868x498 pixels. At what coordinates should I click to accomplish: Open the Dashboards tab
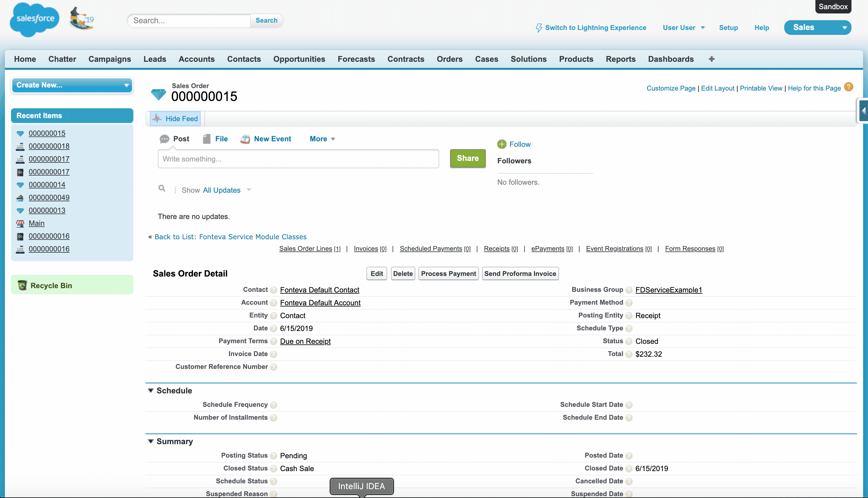coord(671,59)
